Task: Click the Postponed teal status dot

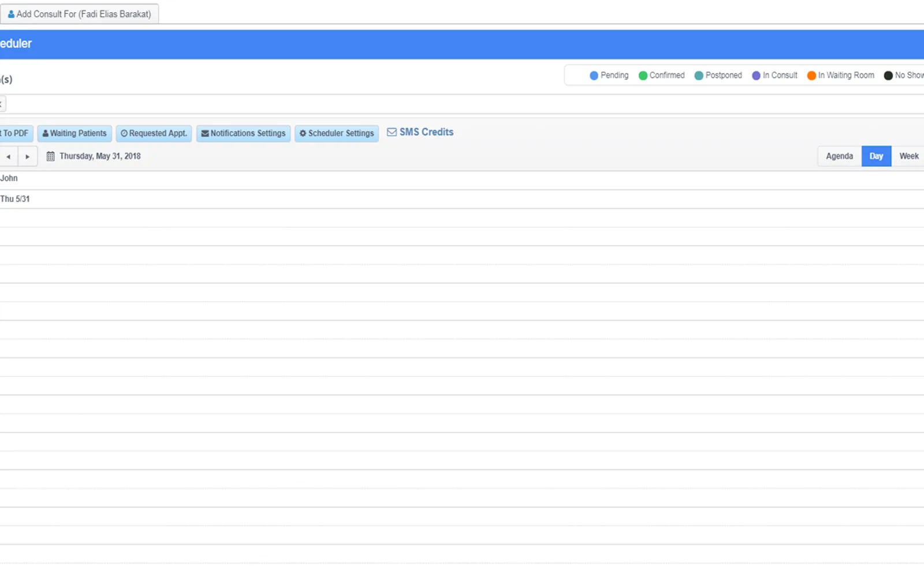Action: (699, 76)
